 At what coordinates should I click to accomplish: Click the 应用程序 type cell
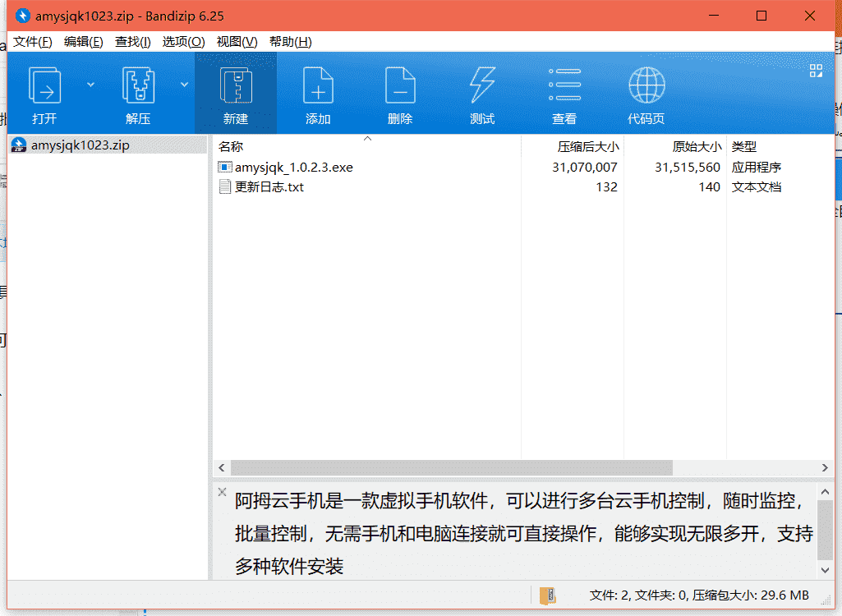(x=756, y=167)
